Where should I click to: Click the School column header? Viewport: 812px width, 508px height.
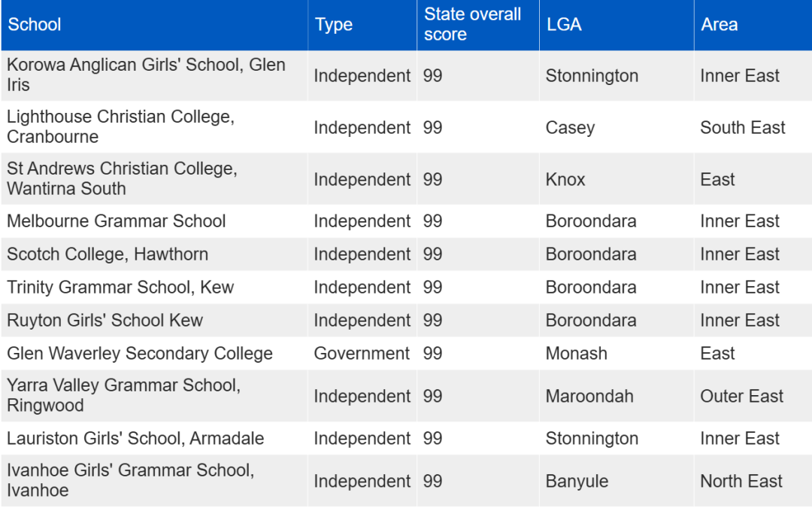tap(154, 25)
